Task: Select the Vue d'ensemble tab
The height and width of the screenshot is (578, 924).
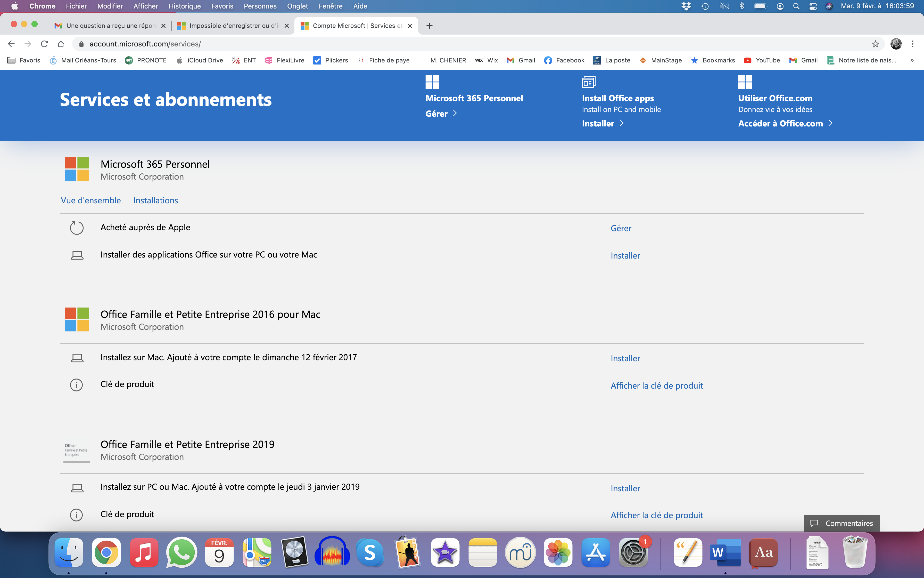Action: click(x=91, y=200)
